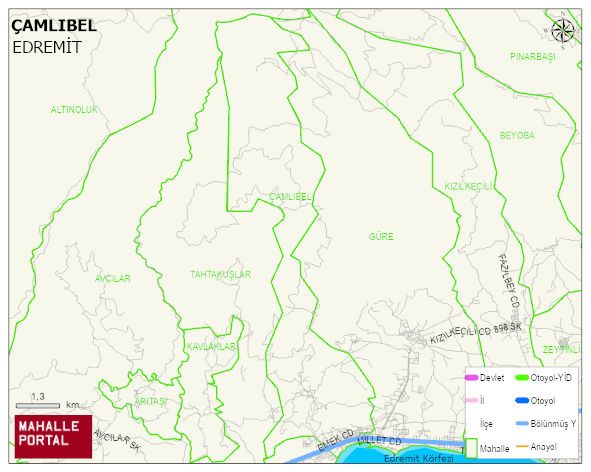This screenshot has width=591, height=472.
Task: Click the KIZILKEÇİLİ CD street label
Action: click(461, 335)
